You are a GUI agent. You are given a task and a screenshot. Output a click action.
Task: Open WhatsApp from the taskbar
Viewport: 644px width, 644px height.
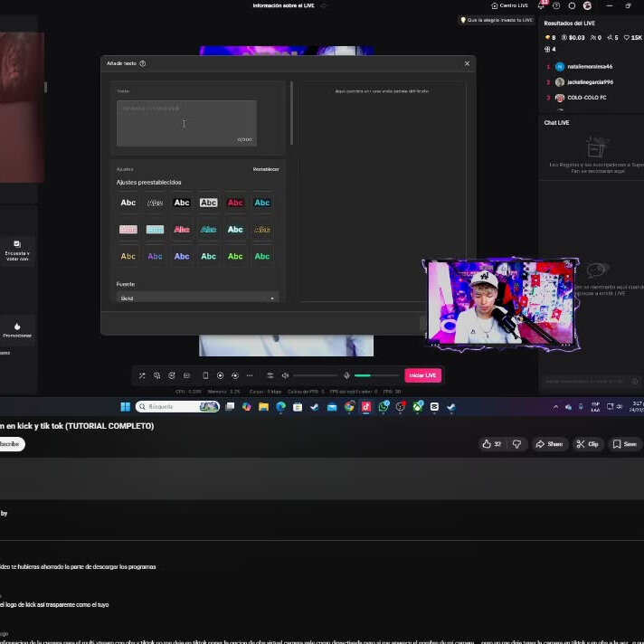pyautogui.click(x=384, y=407)
